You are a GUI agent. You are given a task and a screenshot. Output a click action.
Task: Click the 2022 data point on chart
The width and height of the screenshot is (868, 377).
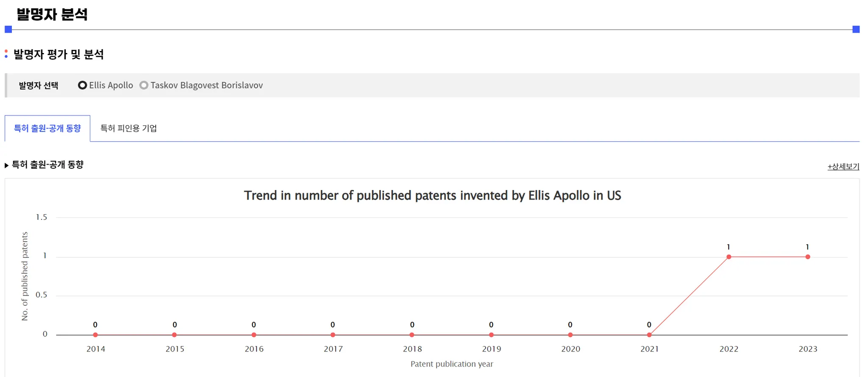(x=729, y=257)
